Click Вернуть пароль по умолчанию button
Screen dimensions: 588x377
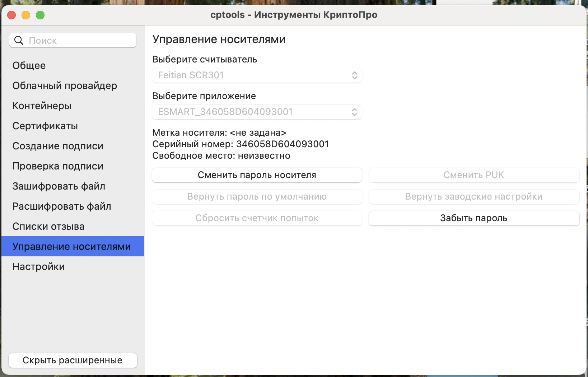[257, 196]
